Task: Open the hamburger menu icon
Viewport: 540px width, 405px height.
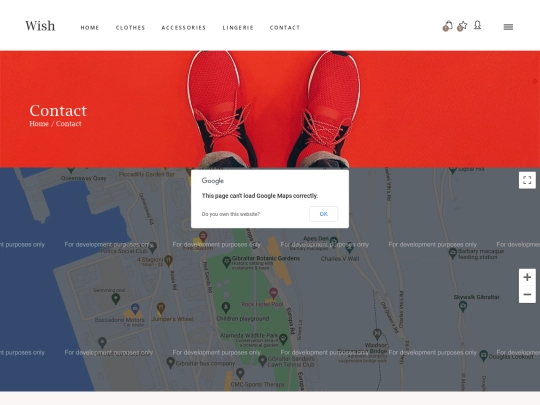Action: 508,27
